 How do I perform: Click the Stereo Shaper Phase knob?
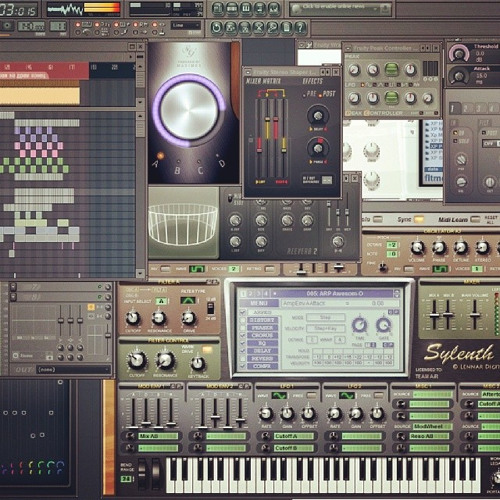(318, 148)
